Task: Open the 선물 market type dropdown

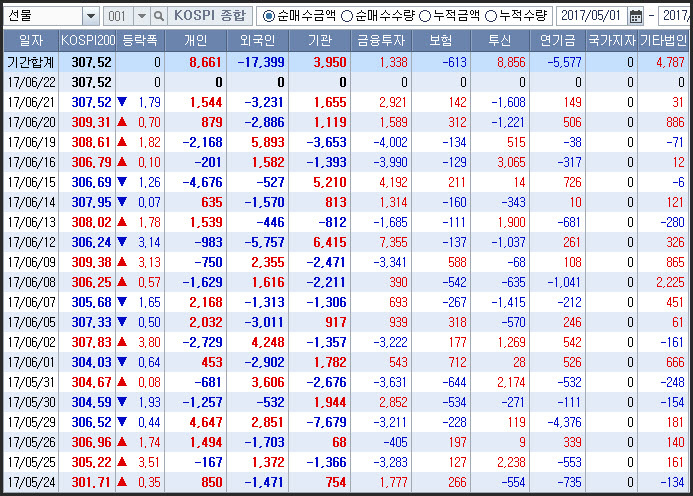Action: click(x=91, y=16)
